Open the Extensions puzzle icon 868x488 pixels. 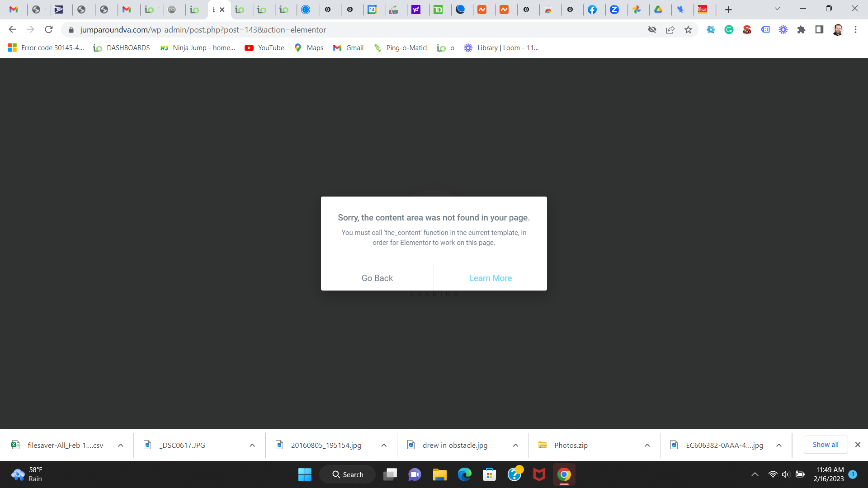(801, 30)
